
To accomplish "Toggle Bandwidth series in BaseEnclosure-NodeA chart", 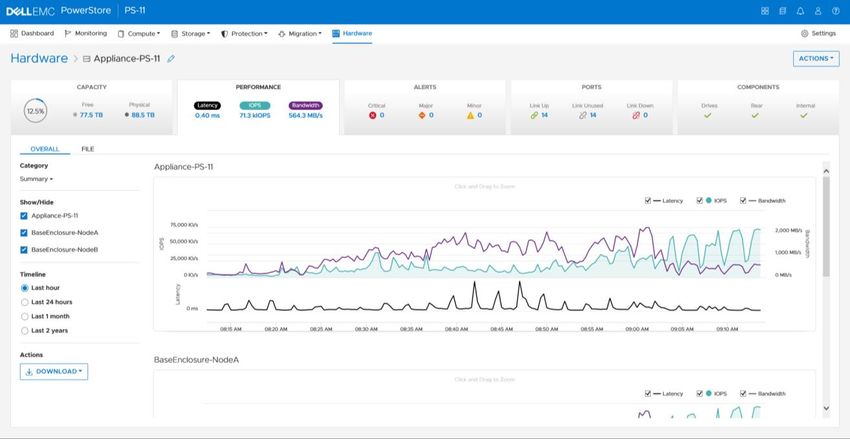I will click(743, 393).
